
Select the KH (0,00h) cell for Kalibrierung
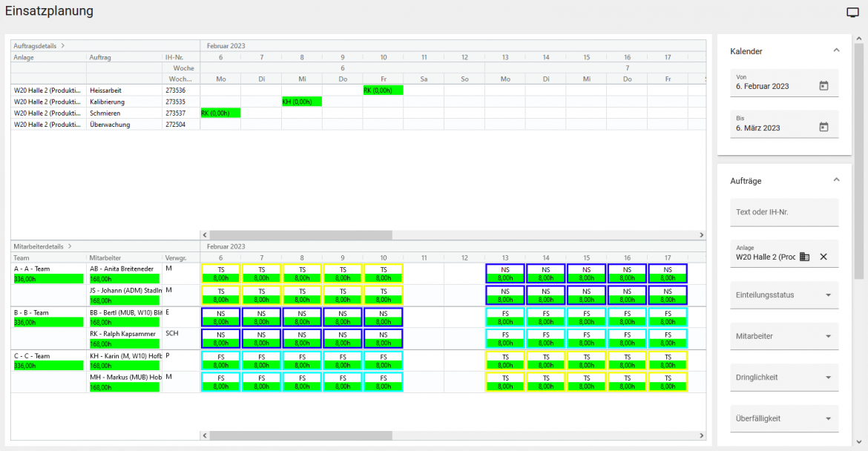tap(302, 102)
